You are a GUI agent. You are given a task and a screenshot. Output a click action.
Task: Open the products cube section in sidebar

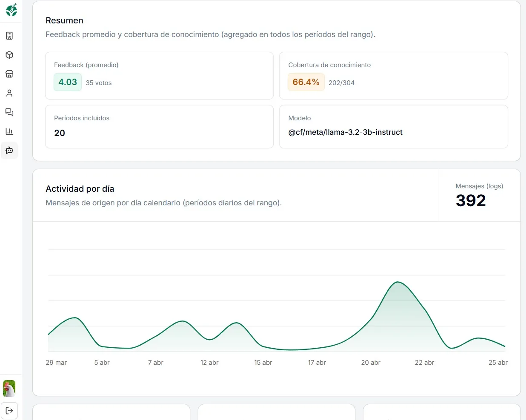click(x=9, y=55)
